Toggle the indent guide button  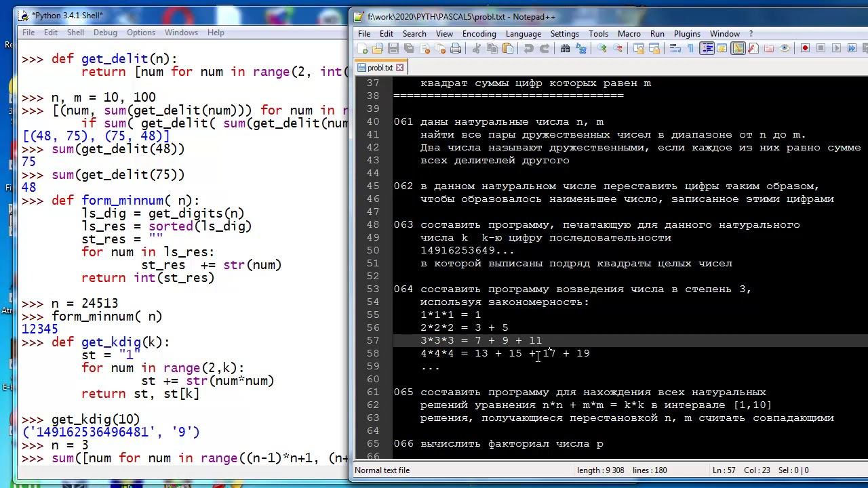point(707,48)
